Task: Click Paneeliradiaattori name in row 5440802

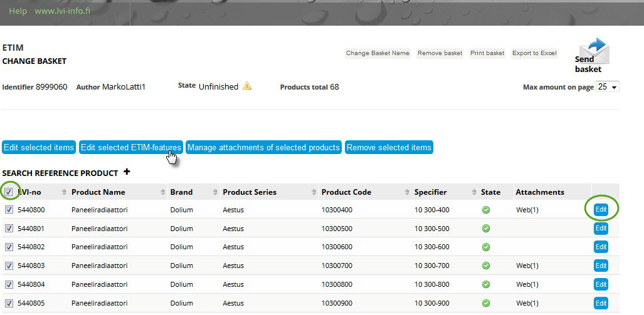Action: tap(100, 247)
